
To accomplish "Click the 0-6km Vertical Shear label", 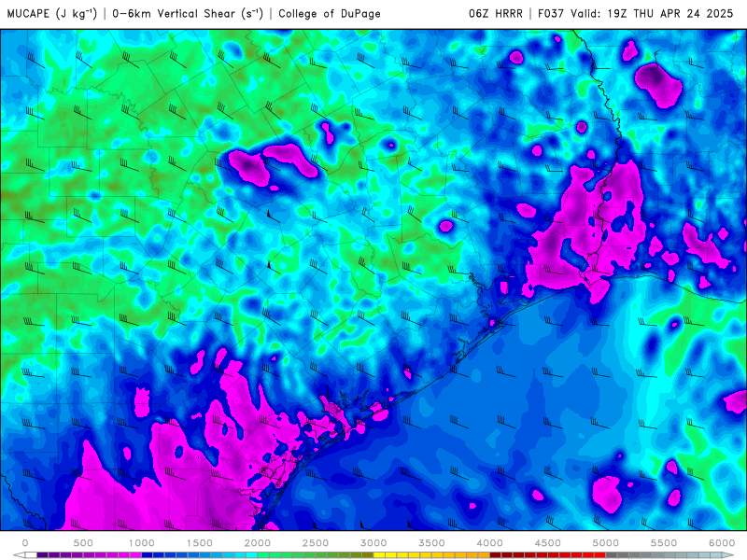I will [x=188, y=13].
